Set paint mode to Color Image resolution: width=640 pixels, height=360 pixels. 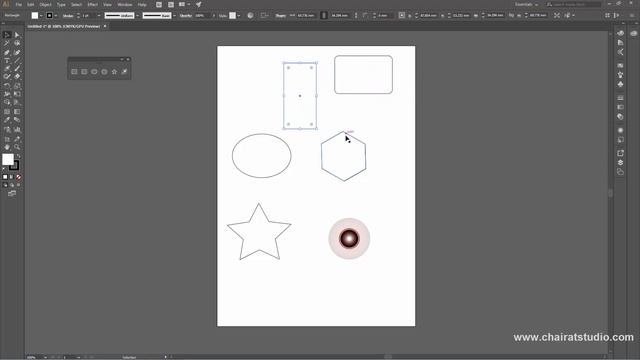pyautogui.click(x=5, y=177)
